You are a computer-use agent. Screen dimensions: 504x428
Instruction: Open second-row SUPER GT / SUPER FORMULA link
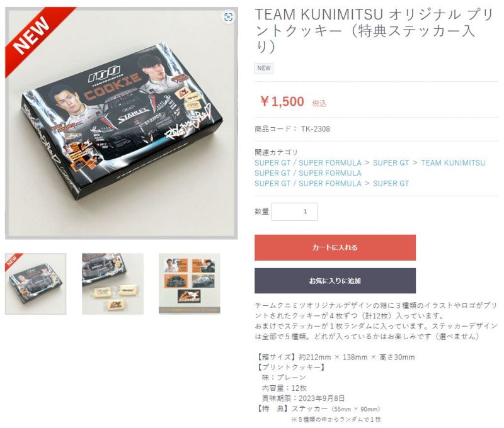pos(308,173)
